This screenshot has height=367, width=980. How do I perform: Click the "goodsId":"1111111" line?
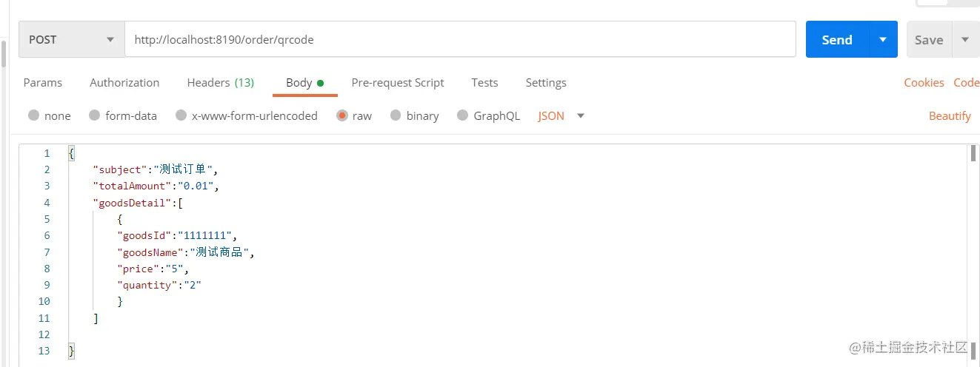[x=177, y=235]
